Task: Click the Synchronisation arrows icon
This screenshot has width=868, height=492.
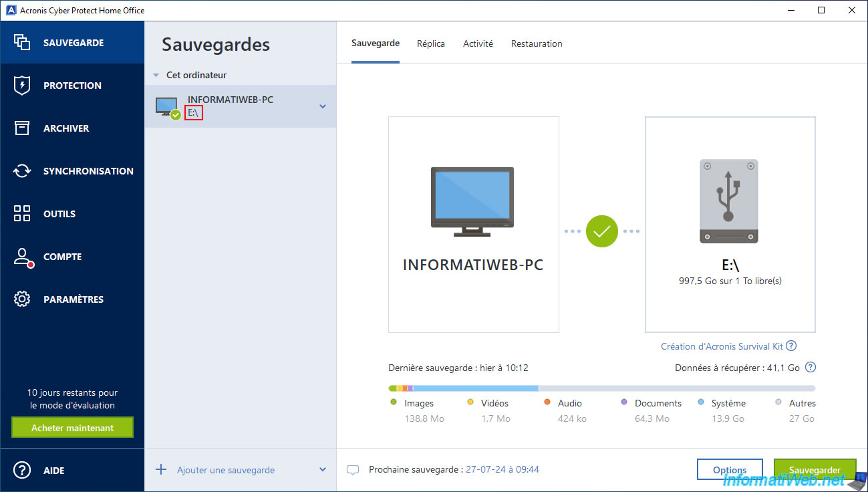Action: 22,171
